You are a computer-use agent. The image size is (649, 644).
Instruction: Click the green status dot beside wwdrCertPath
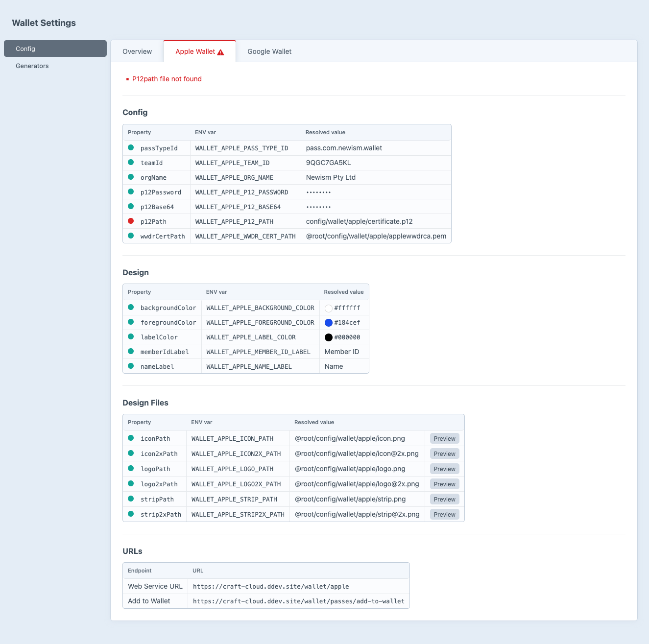[131, 236]
